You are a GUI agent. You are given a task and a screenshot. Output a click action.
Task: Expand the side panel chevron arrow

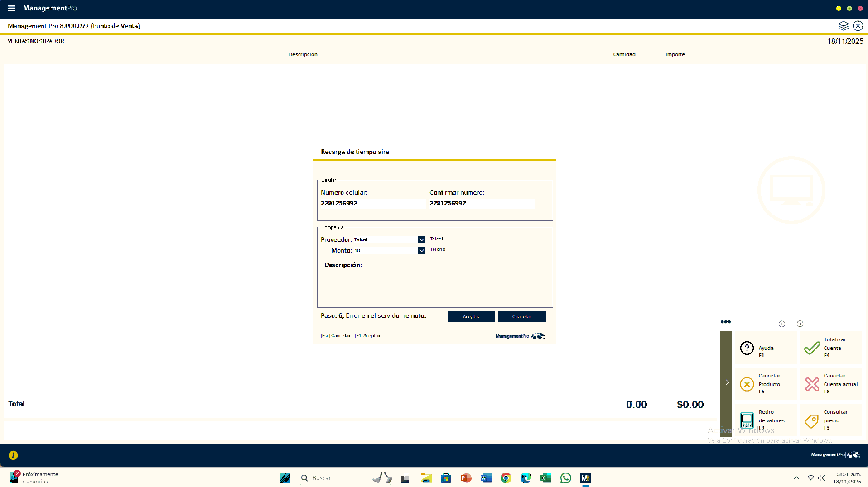727,382
